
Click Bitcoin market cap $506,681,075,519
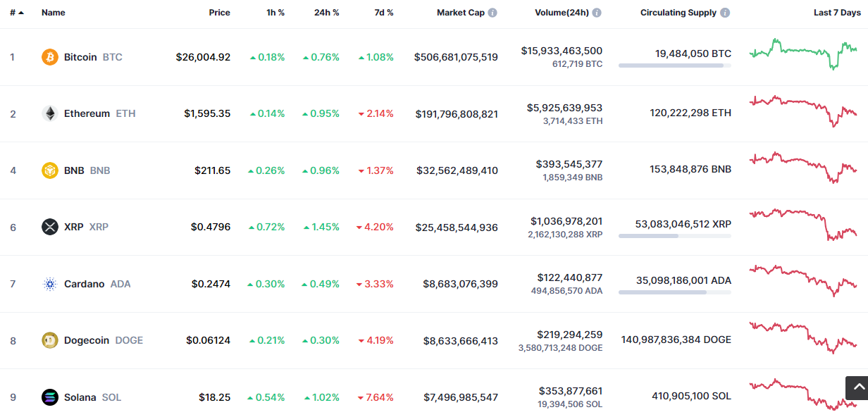pyautogui.click(x=456, y=57)
